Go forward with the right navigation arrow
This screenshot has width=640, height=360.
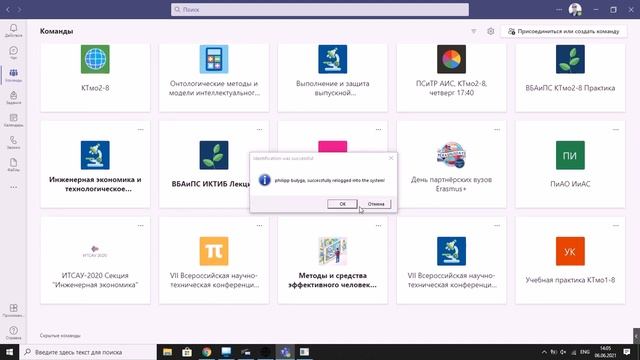point(19,9)
